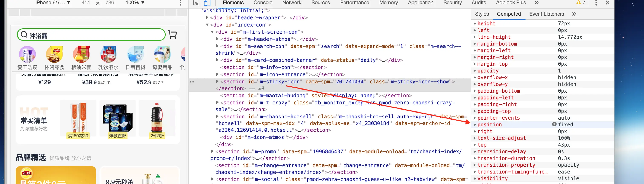Open the Security tab
The height and width of the screenshot is (184, 644).
[x=453, y=3]
